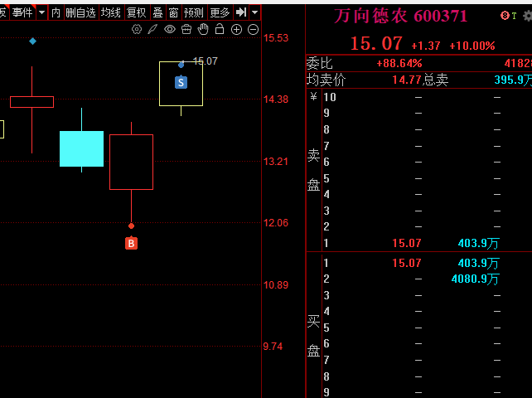Toggle 均线 moving averages
Image resolution: width=532 pixels, height=398 pixels.
(x=111, y=12)
